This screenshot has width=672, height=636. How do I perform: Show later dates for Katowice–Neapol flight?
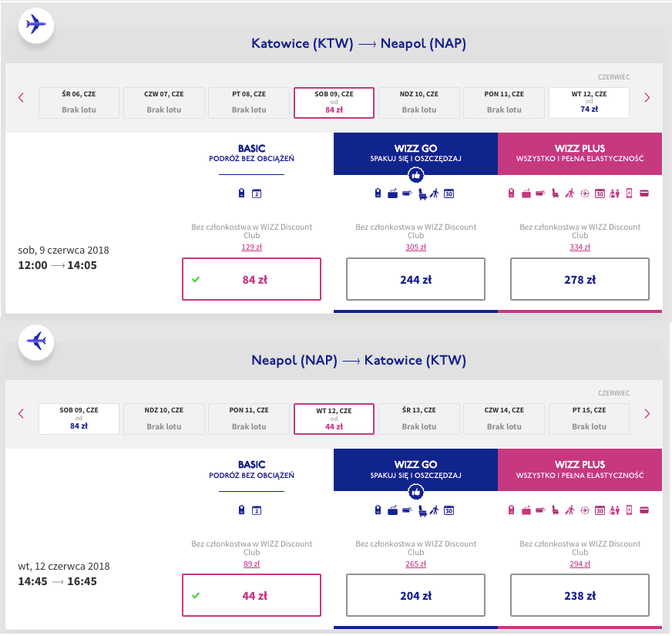(647, 98)
